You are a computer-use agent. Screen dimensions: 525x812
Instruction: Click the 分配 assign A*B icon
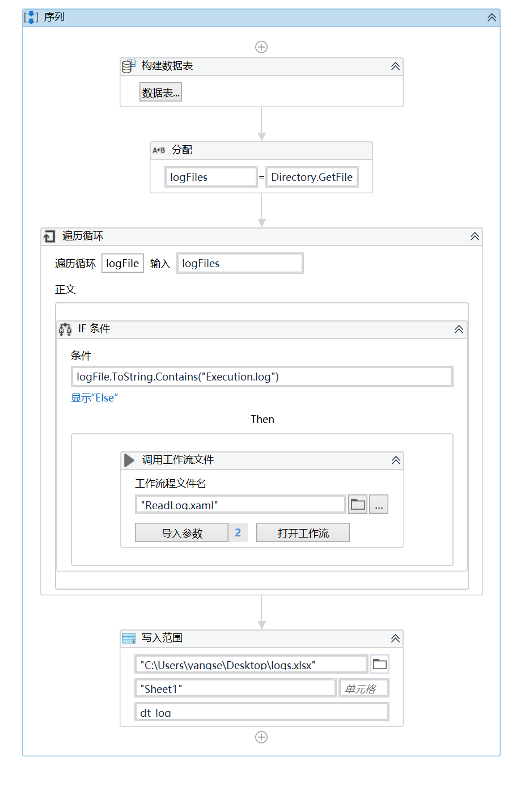point(159,150)
